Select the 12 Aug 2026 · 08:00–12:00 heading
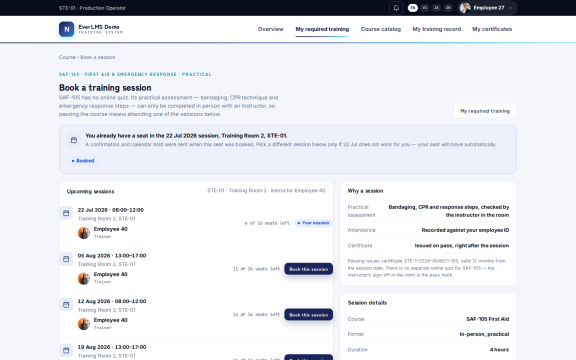This screenshot has height=360, width=576. tap(112, 301)
